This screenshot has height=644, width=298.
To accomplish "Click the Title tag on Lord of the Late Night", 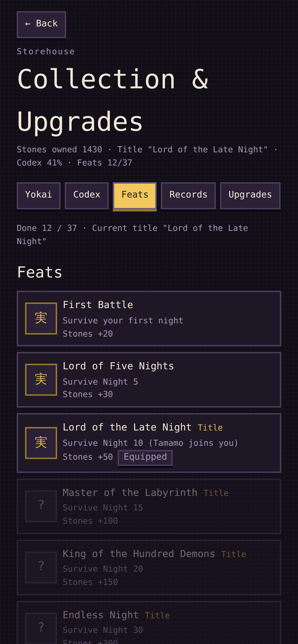I will pyautogui.click(x=210, y=427).
